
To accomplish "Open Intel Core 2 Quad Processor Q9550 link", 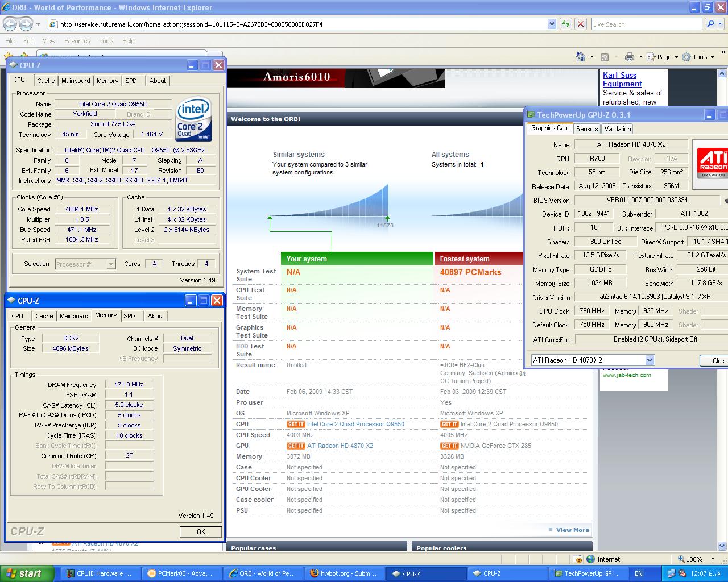I will [x=355, y=424].
